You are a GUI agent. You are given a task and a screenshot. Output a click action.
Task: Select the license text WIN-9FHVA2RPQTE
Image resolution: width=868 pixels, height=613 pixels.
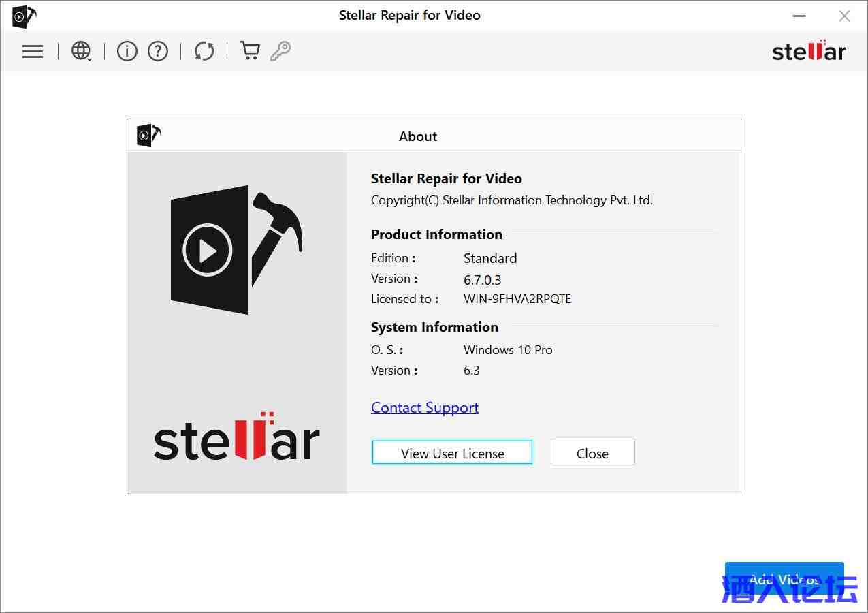[517, 299]
